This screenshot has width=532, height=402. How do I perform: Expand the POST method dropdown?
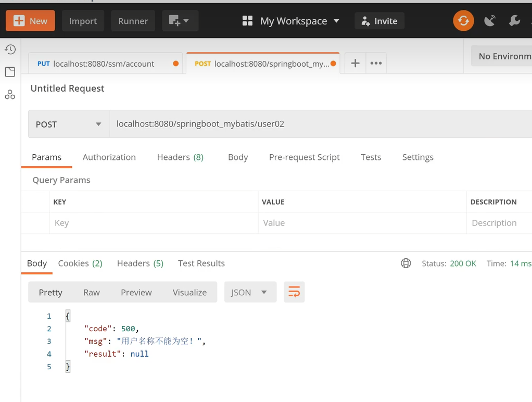[69, 124]
